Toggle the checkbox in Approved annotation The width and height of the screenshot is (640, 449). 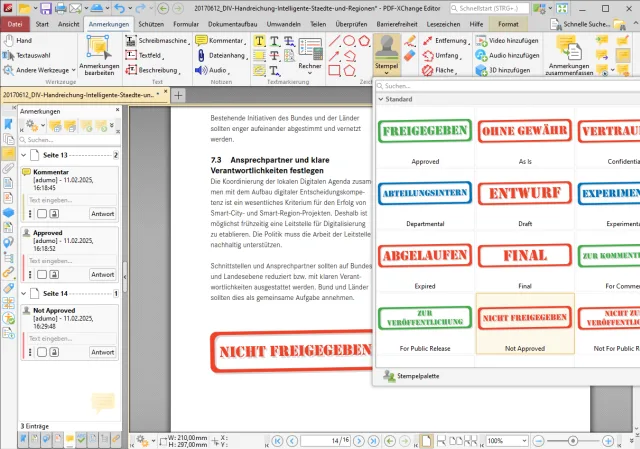(40, 274)
